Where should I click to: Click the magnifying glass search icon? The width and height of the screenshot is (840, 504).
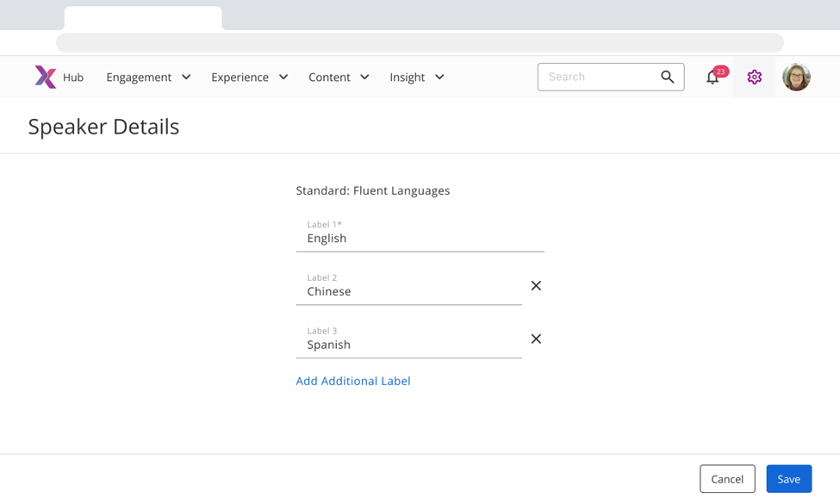point(667,77)
